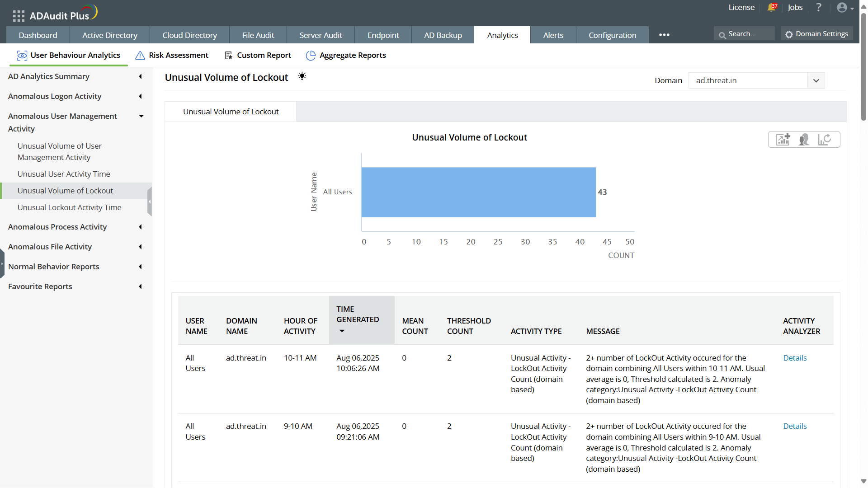The image size is (868, 488).
Task: Expand the Anomalous Logon Activity section
Action: [x=140, y=96]
